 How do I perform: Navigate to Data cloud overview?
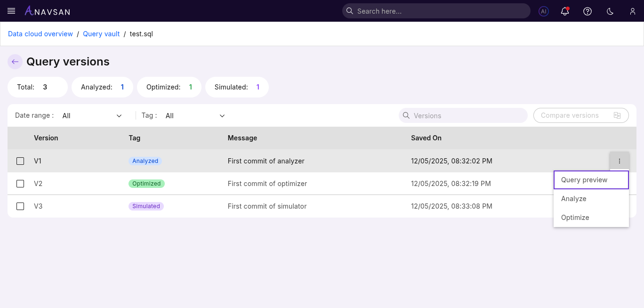(40, 33)
